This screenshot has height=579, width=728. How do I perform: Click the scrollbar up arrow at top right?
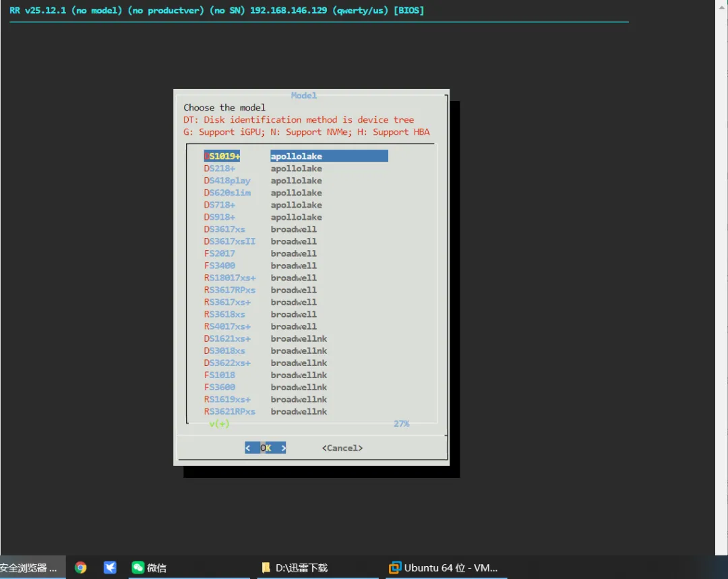pos(721,7)
